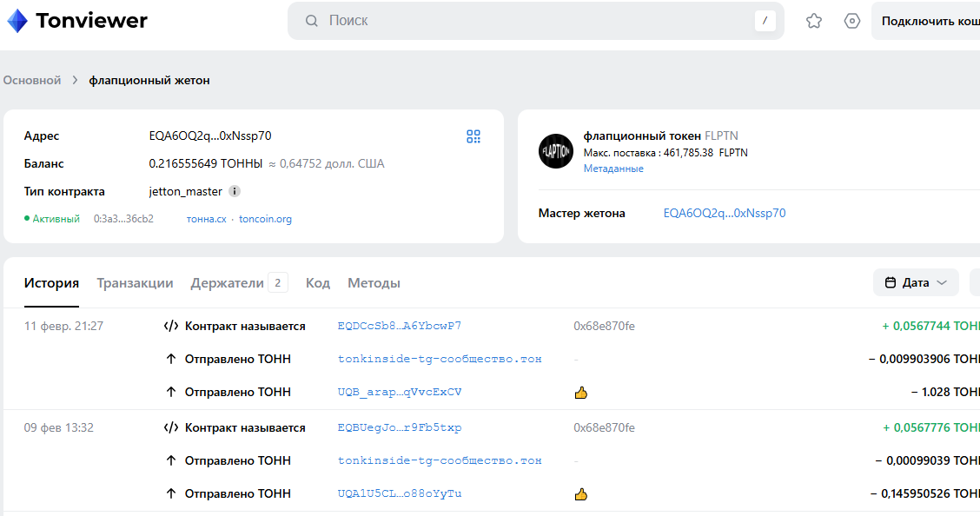The height and width of the screenshot is (516, 980).
Task: Click amount + 0,0567744
Action: coord(930,326)
